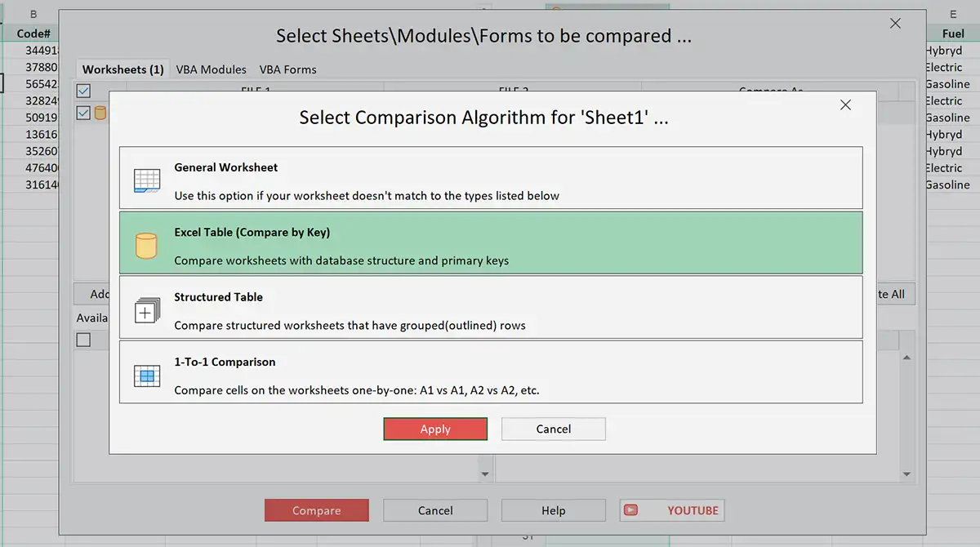Apply the Excel Table comparison algorithm

pyautogui.click(x=435, y=429)
